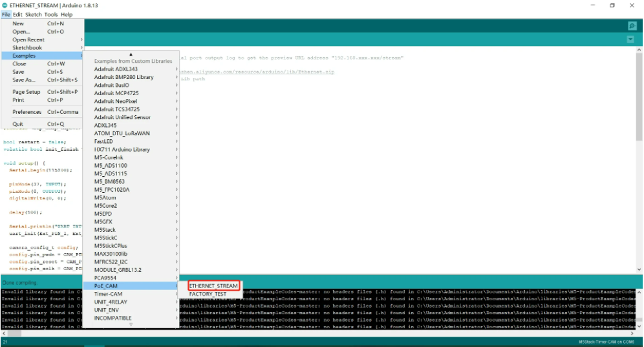Open the tab options dropdown arrow
Screen dimensions: 644x347
pyautogui.click(x=630, y=39)
